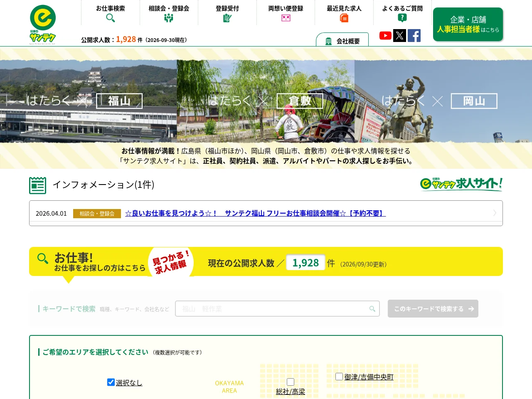The width and height of the screenshot is (532, 399).
Task: Click the 企業・店舗 人事担当者様 button
Action: coord(468,25)
